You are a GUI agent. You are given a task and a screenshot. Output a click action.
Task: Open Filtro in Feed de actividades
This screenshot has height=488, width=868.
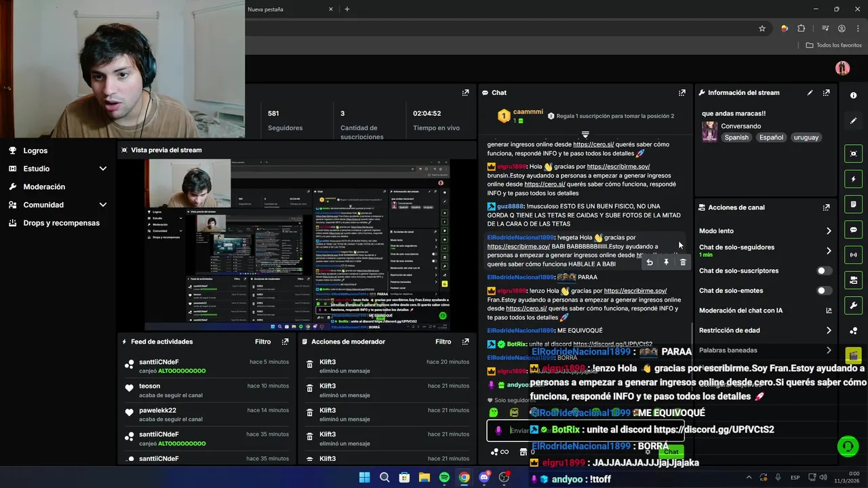tap(262, 342)
